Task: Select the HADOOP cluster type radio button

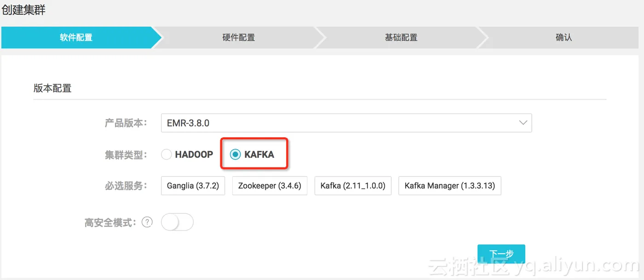Action: tap(166, 155)
